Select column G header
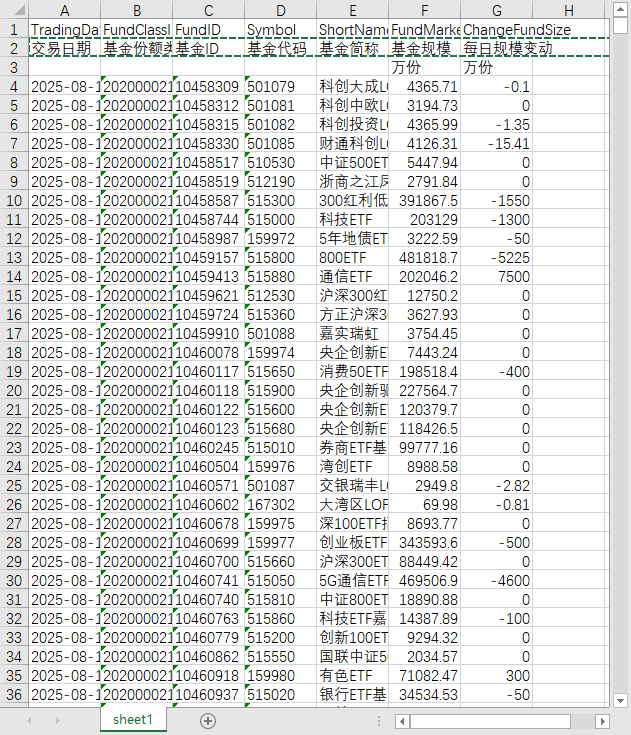This screenshot has height=735, width=631. tap(496, 10)
